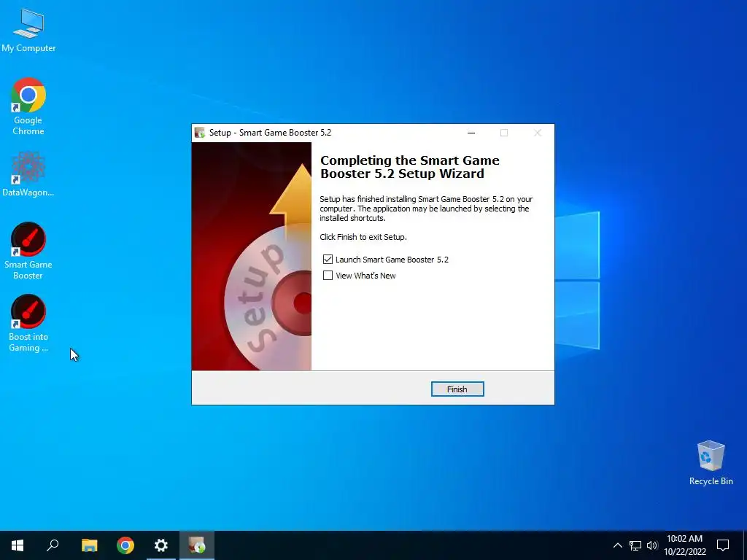The height and width of the screenshot is (560, 747).
Task: Select the Boost into Gaming desktop shortcut
Action: (x=28, y=323)
